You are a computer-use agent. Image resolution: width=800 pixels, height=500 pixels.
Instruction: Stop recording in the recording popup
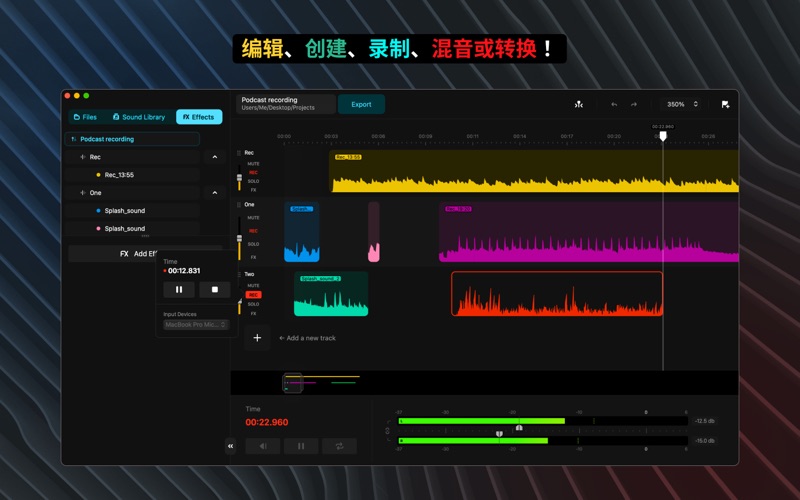coord(214,290)
